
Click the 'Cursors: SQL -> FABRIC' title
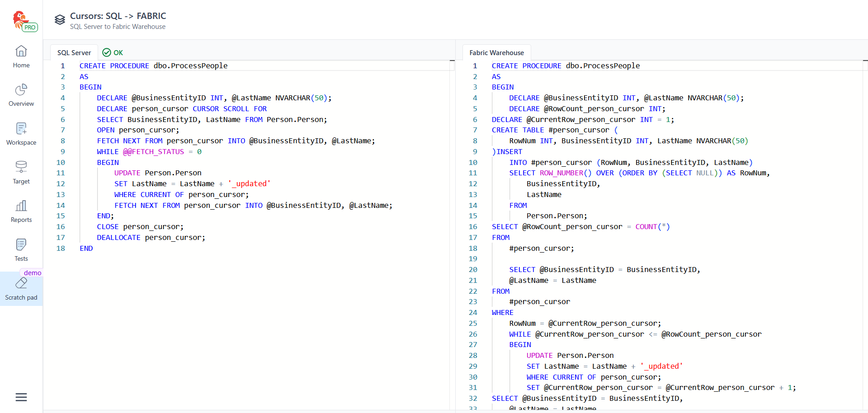click(118, 16)
